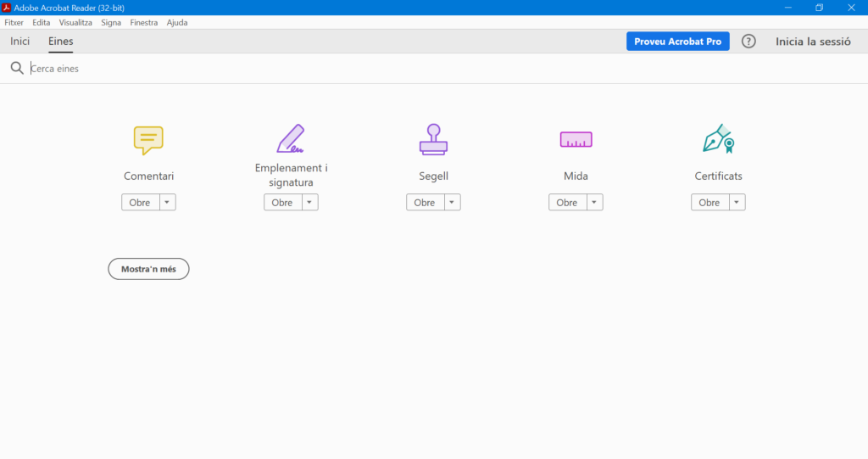The height and width of the screenshot is (459, 868).
Task: Click Inicia la sessió link
Action: click(x=813, y=42)
